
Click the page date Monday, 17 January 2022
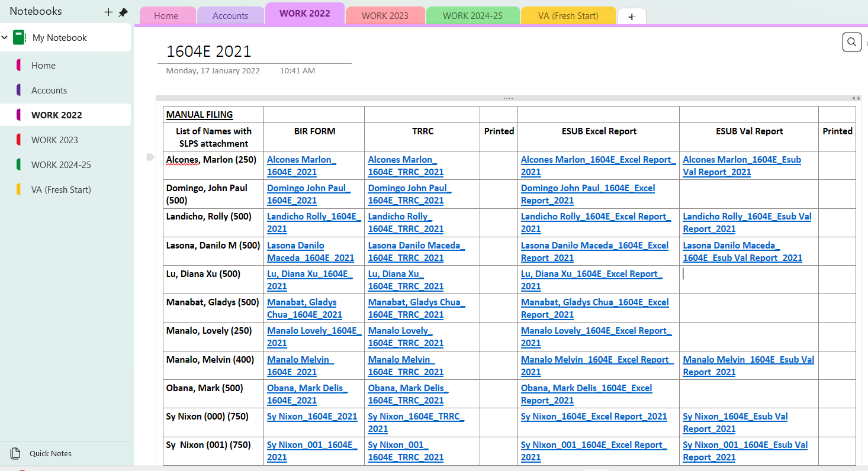coord(213,71)
